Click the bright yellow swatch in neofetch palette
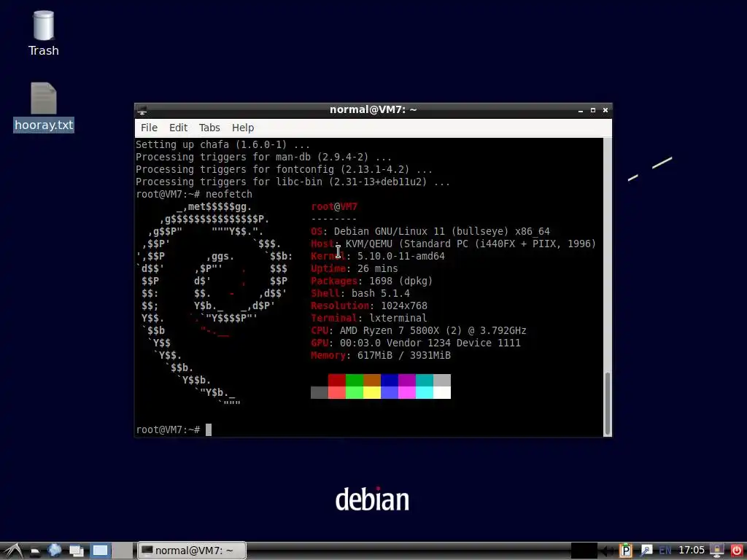 (x=371, y=392)
